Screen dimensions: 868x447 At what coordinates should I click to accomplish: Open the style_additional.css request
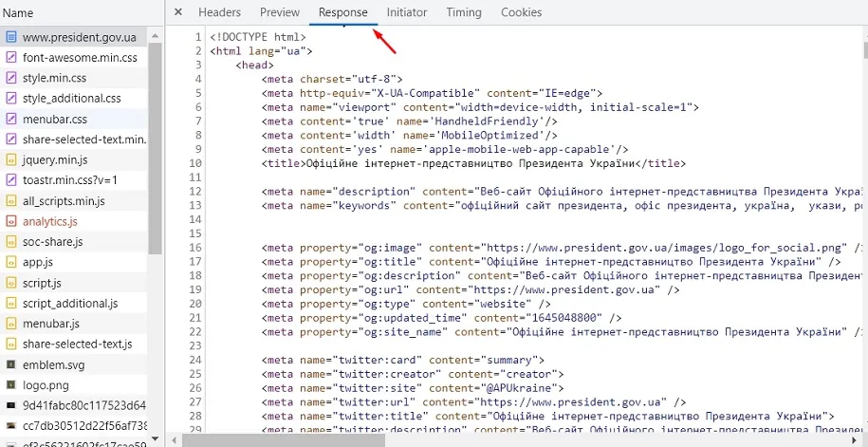74,99
